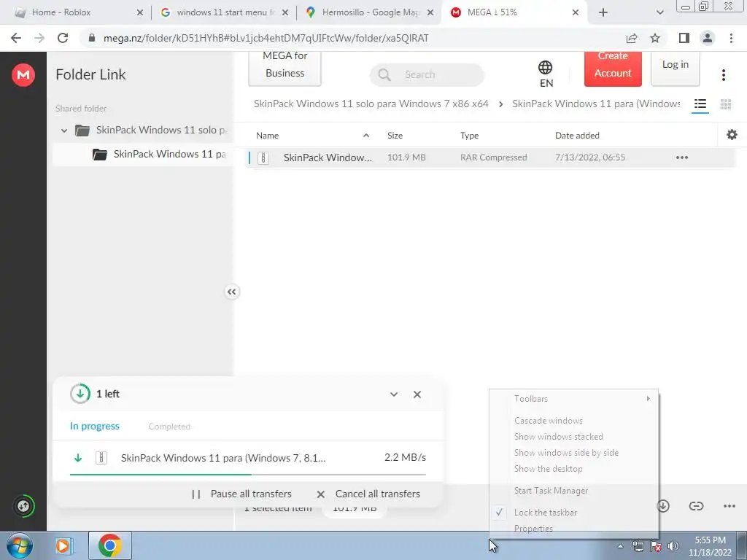Change language via globe EN icon
Image resolution: width=747 pixels, height=560 pixels.
click(x=546, y=74)
